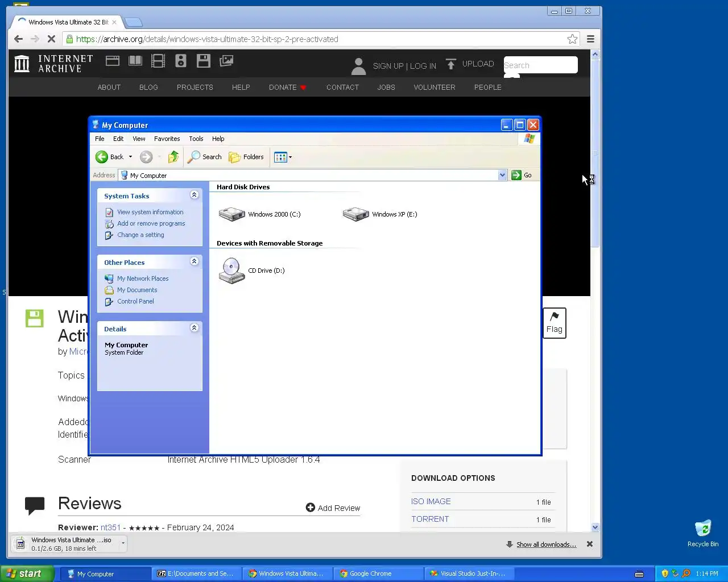Open a new Chrome tab

pyautogui.click(x=134, y=23)
